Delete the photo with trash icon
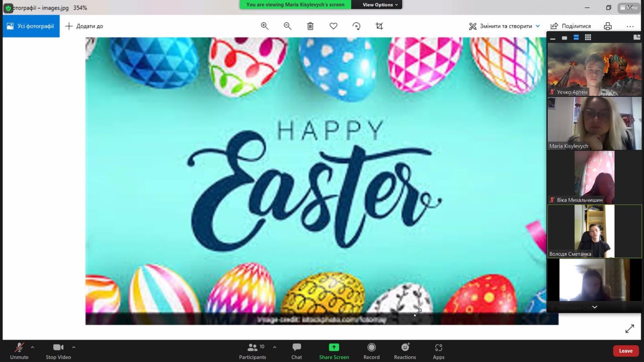 [x=310, y=26]
